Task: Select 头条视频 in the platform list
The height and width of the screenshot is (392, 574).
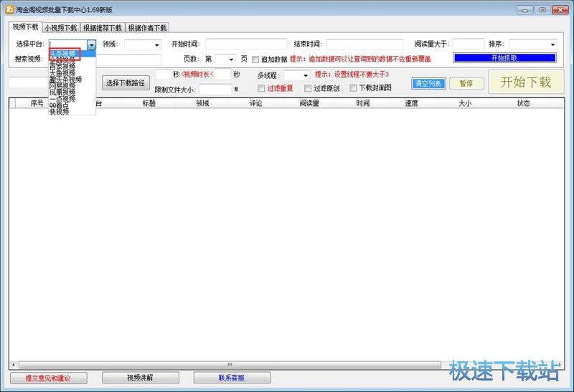Action: pyautogui.click(x=72, y=54)
